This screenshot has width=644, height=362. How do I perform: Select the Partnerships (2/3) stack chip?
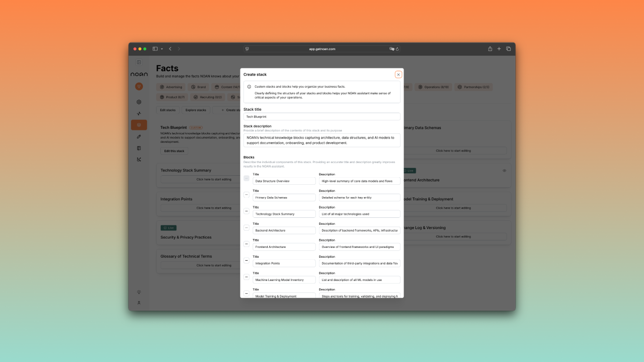pyautogui.click(x=473, y=87)
